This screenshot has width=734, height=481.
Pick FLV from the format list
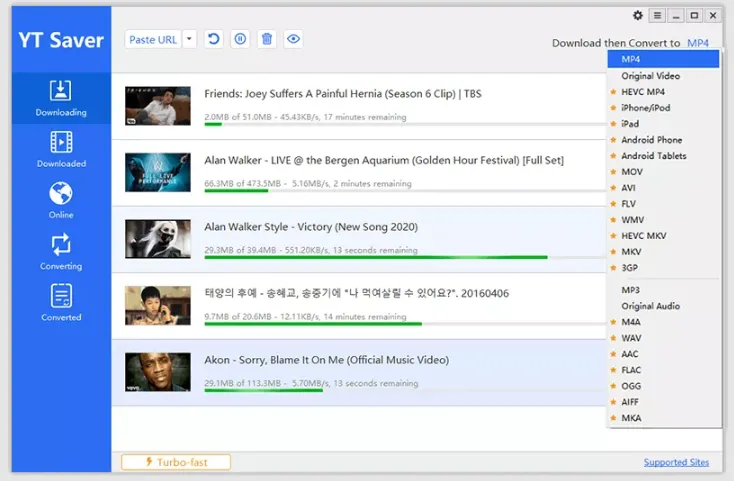pos(663,204)
